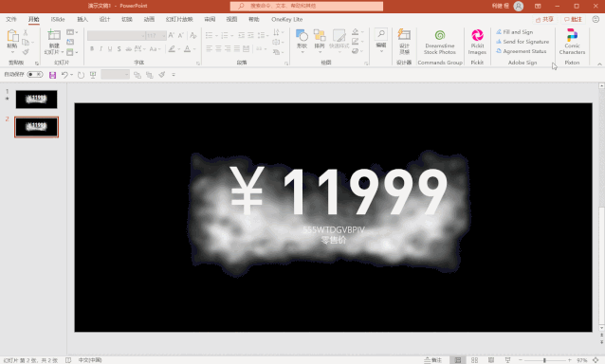Open Pixton Comic Characters

pos(572,42)
